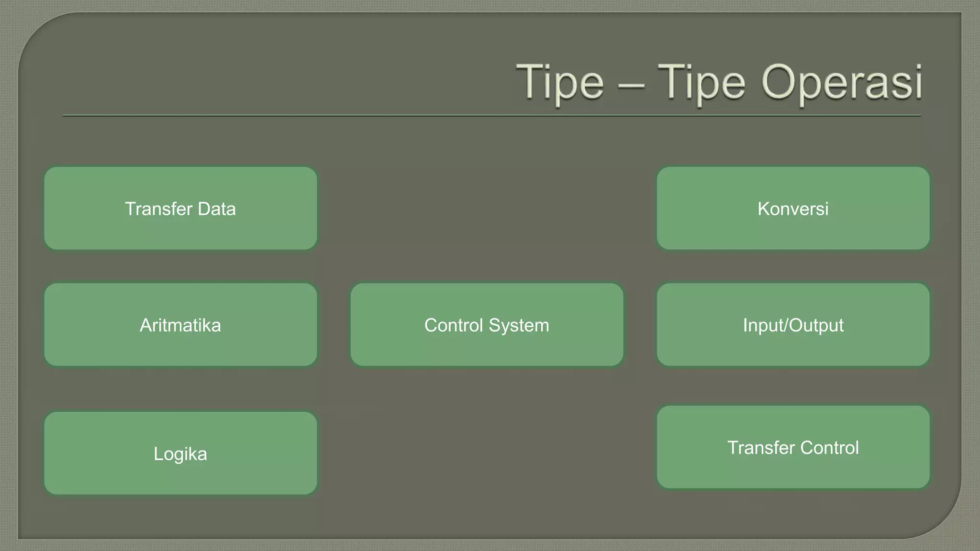
Task: Select the Logika box
Action: tap(180, 453)
